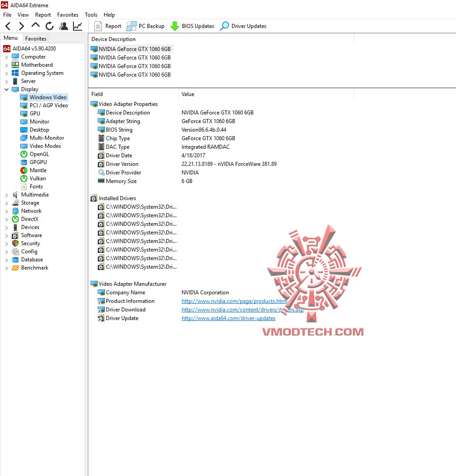Click the Security shield icon
The image size is (456, 476).
tap(15, 243)
